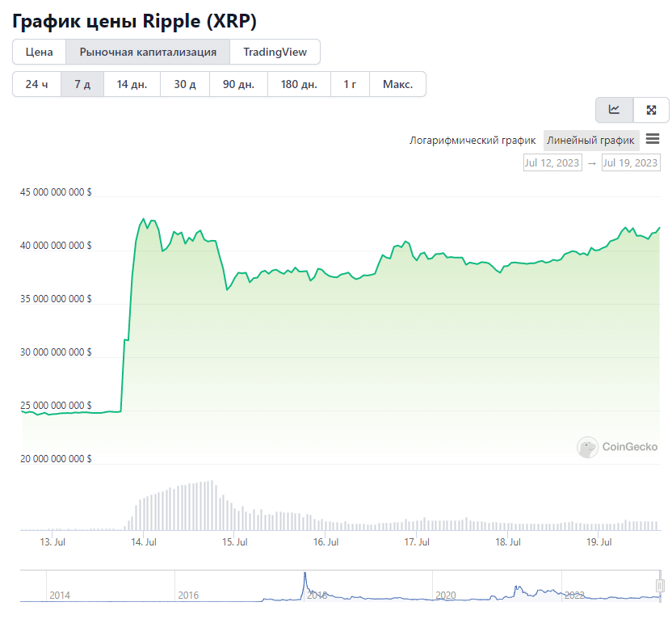The width and height of the screenshot is (672, 619).
Task: Click the 25 000 000 000 $ axis label
Action: click(56, 406)
